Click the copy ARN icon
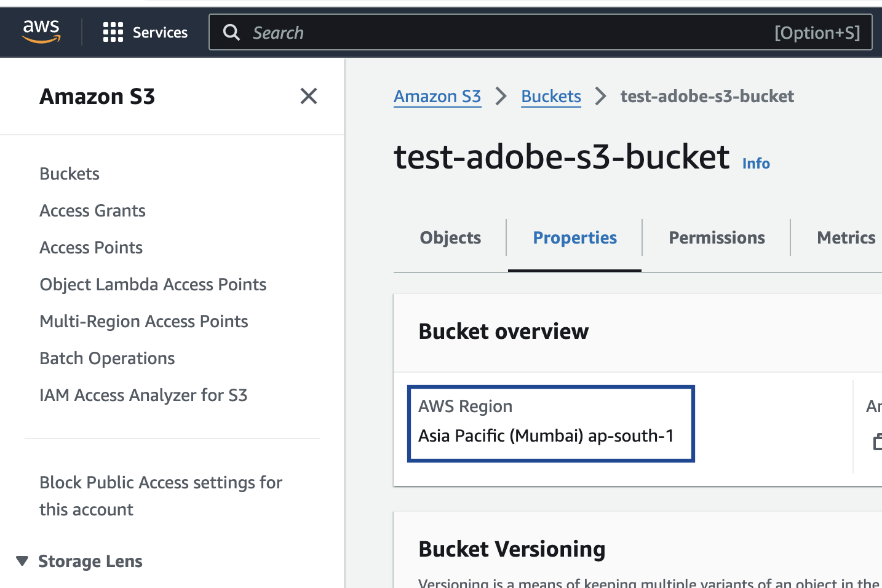This screenshot has height=588, width=882. click(x=878, y=441)
